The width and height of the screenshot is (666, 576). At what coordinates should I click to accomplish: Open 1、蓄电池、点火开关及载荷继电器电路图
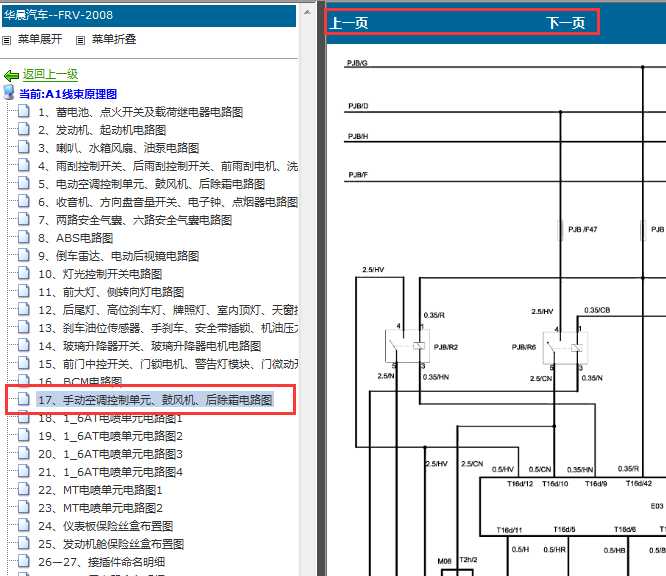[141, 112]
